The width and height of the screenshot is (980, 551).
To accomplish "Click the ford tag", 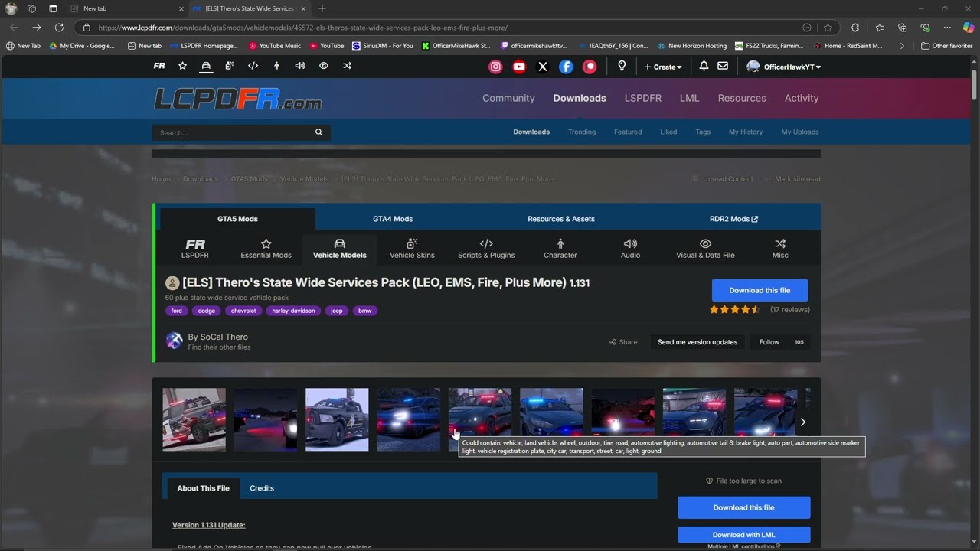I will [x=177, y=311].
